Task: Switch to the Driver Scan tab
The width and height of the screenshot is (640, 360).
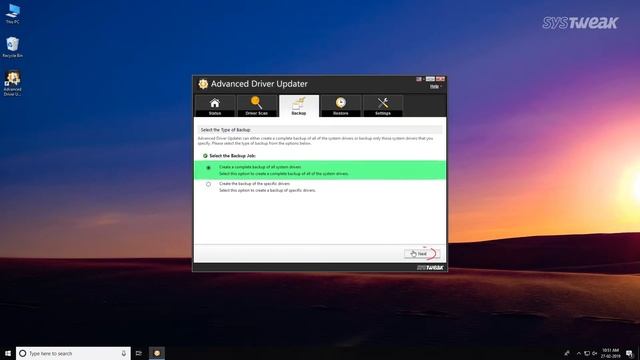Action: click(257, 106)
